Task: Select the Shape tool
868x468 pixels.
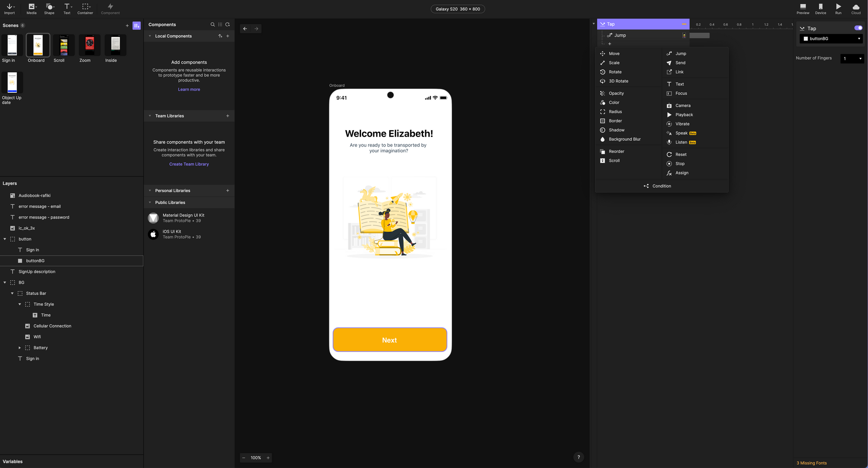Action: (x=49, y=8)
